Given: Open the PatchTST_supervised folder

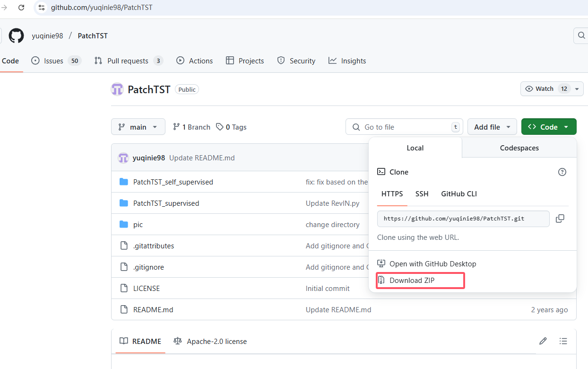Looking at the screenshot, I should point(166,203).
